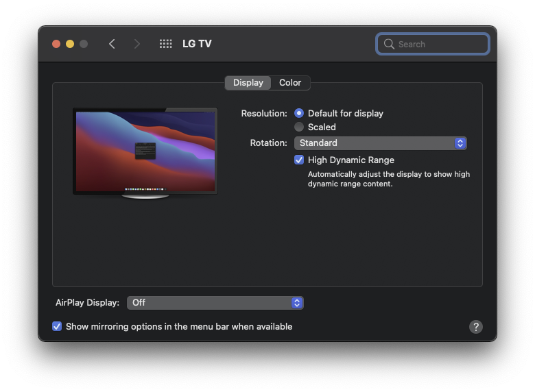Select Scaled resolution option
The image size is (535, 392).
pos(299,127)
